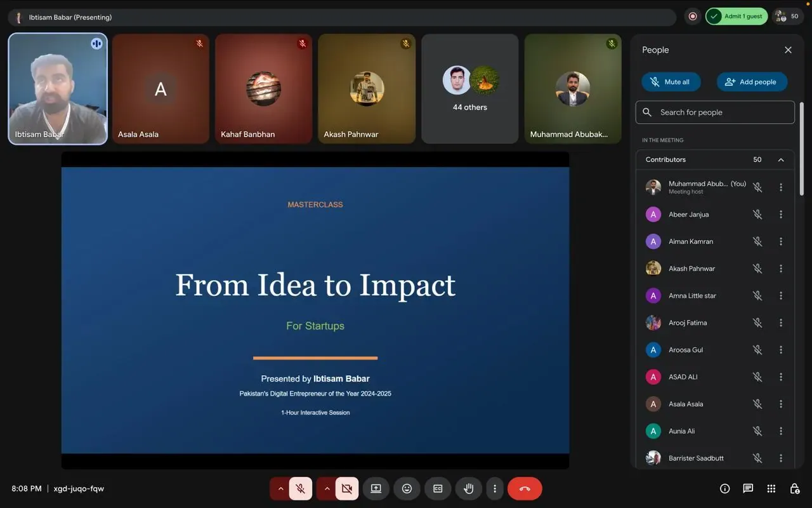Image resolution: width=812 pixels, height=508 pixels.
Task: Click the recording indicator icon
Action: [x=693, y=17]
